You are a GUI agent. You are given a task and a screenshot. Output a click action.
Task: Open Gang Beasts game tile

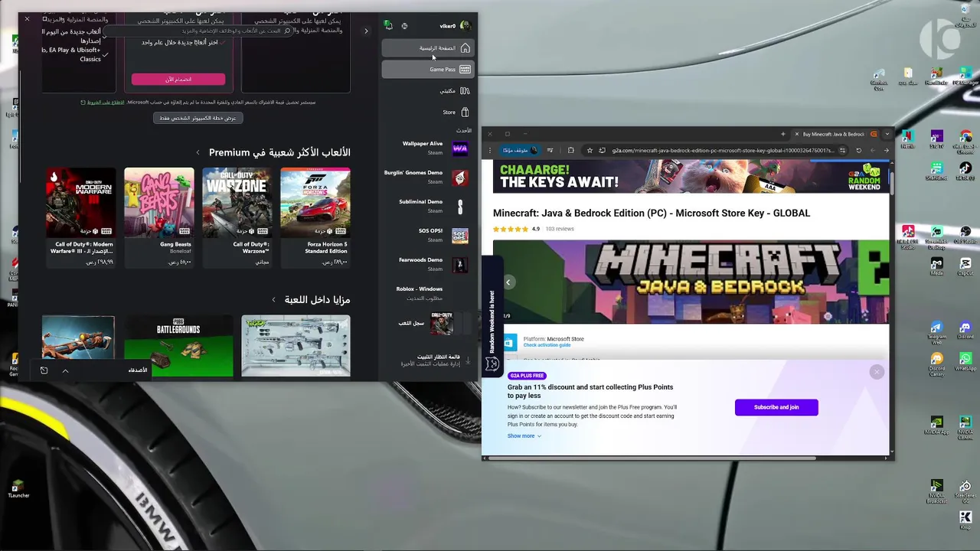tap(158, 217)
